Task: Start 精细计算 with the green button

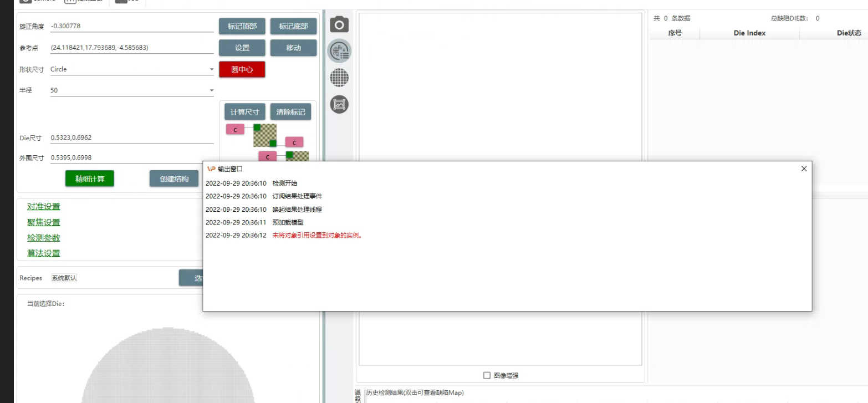Action: pos(90,178)
